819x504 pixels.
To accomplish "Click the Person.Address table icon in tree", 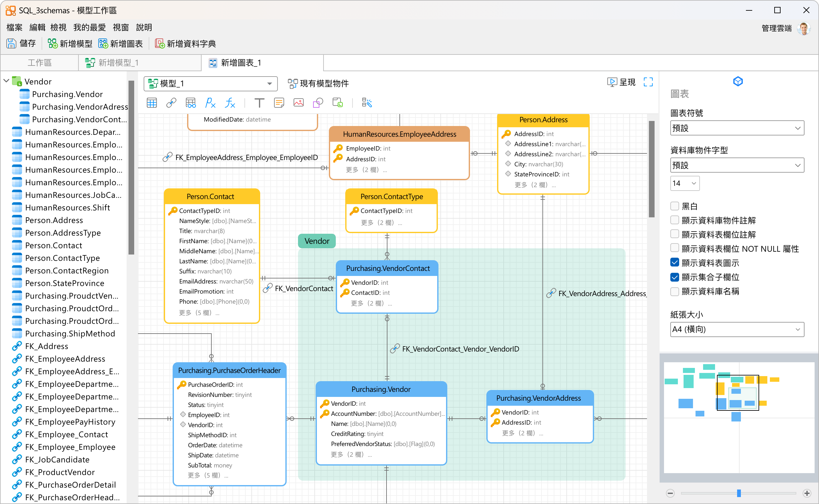I will click(x=17, y=220).
